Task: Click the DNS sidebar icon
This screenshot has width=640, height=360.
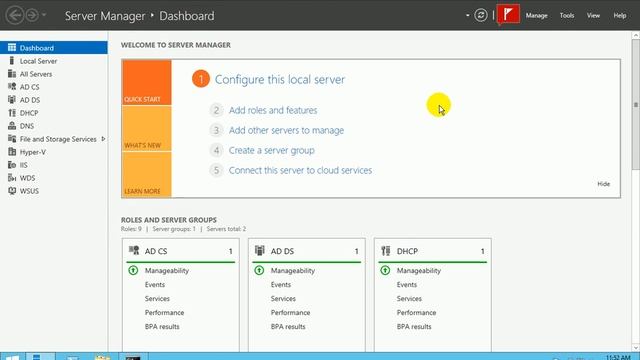Action: click(x=12, y=126)
